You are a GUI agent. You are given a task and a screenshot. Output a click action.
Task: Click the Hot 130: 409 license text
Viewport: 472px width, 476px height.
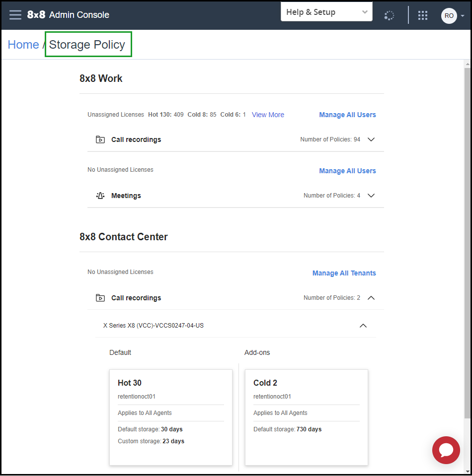[165, 115]
